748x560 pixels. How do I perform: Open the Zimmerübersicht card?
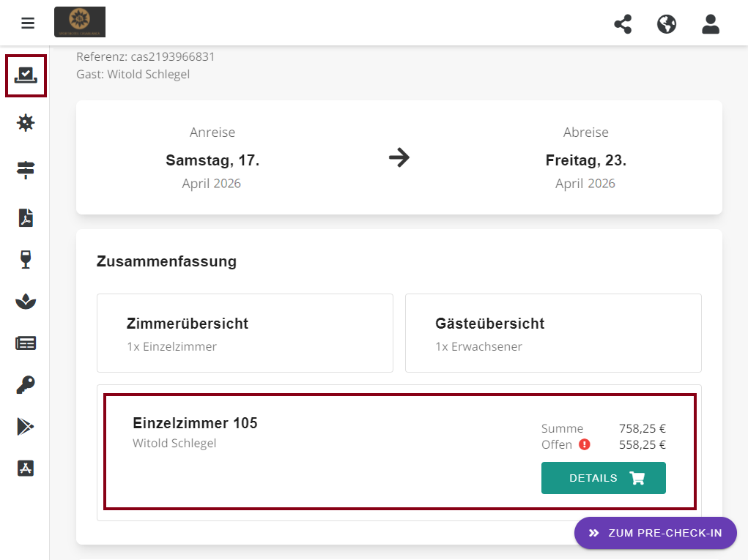[245, 333]
